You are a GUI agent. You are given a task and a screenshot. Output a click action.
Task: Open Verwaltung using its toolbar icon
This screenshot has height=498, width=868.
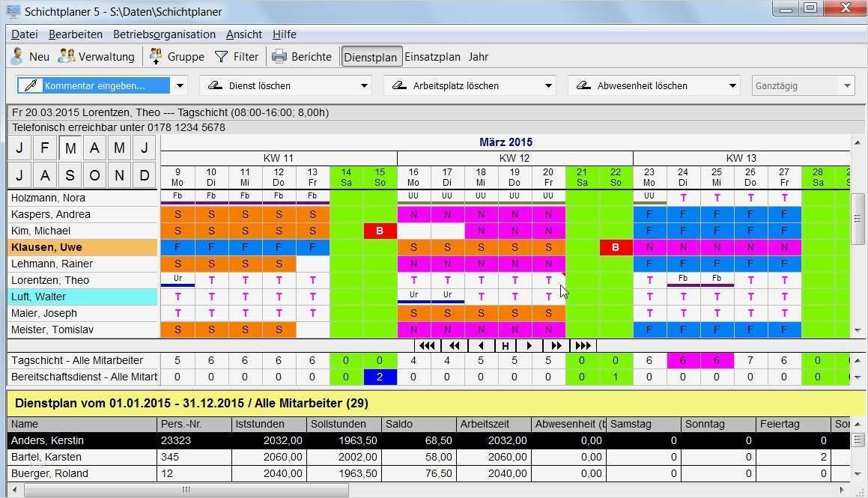point(66,56)
